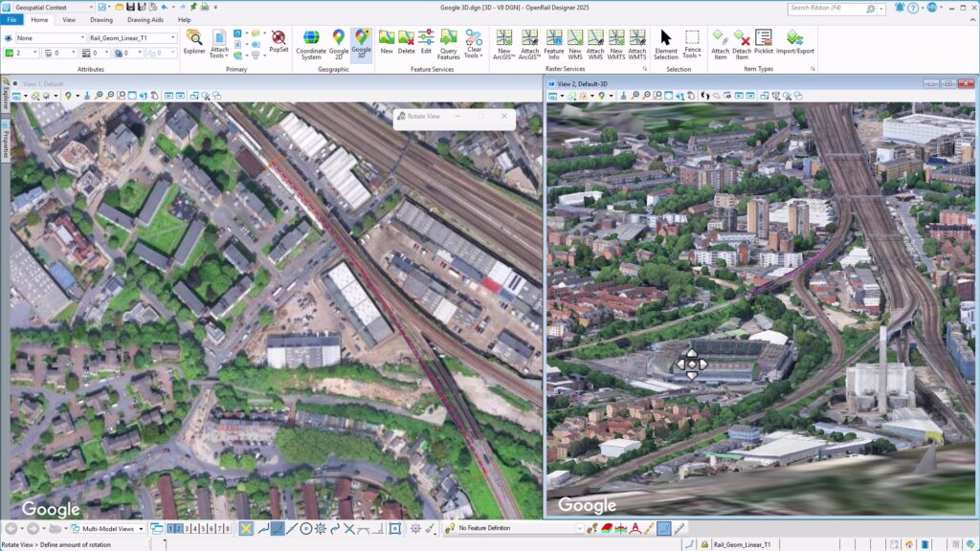Click the active level Rail_Geom_Linear_T1 in the status bar
The width and height of the screenshot is (980, 551).
pos(742,544)
